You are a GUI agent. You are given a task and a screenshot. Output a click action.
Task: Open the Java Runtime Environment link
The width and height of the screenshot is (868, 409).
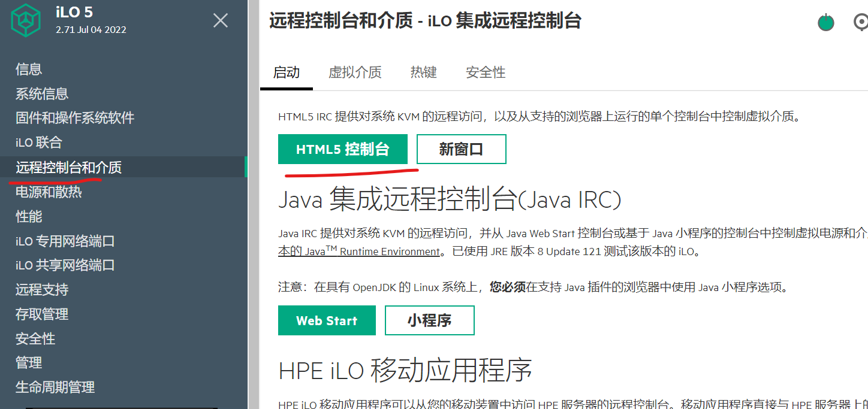pos(359,252)
